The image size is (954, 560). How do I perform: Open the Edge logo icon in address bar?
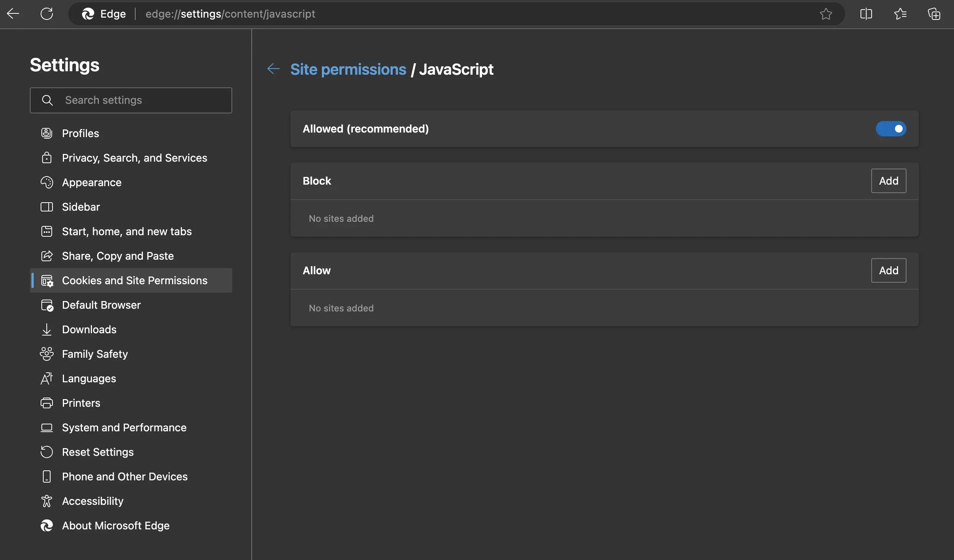88,14
